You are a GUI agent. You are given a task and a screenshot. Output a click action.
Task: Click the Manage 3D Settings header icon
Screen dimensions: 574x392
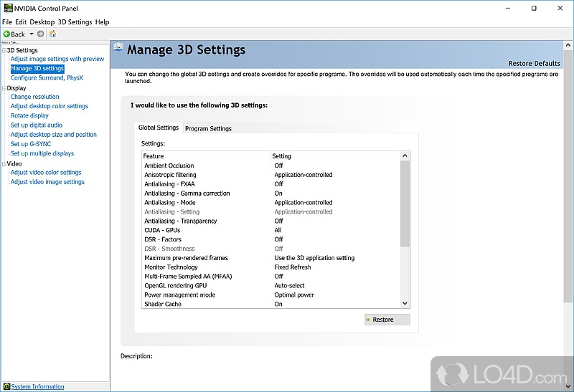(x=118, y=50)
